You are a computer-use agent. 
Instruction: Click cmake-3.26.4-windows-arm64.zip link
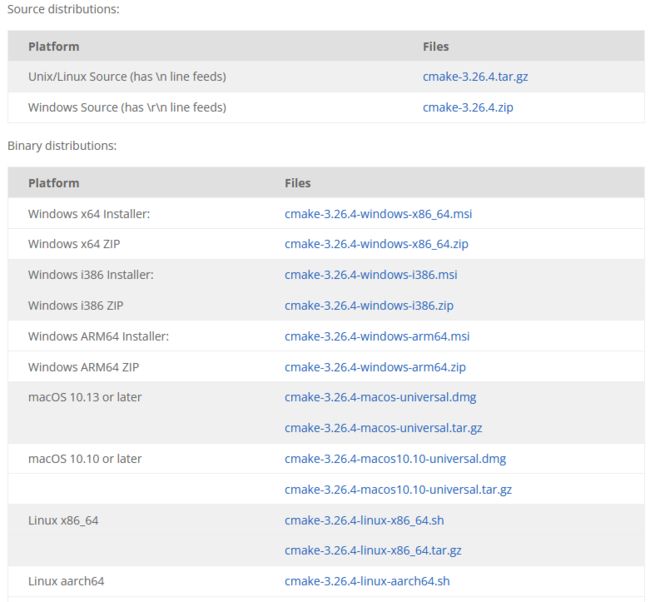pos(375,367)
